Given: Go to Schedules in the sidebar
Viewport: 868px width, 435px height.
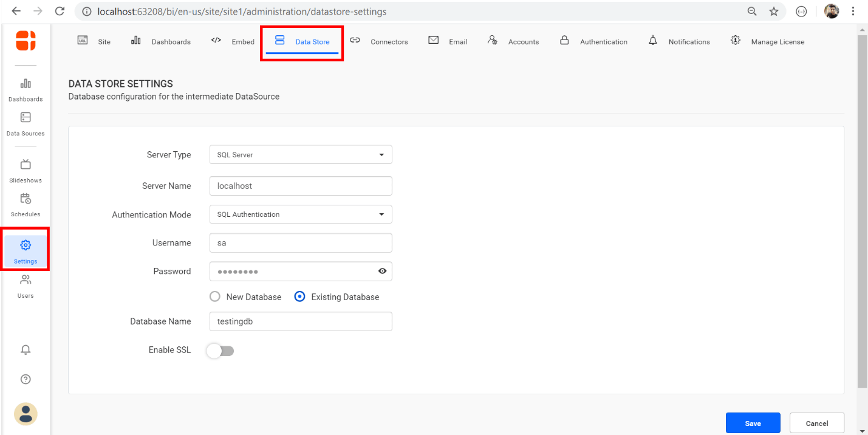Looking at the screenshot, I should point(25,204).
